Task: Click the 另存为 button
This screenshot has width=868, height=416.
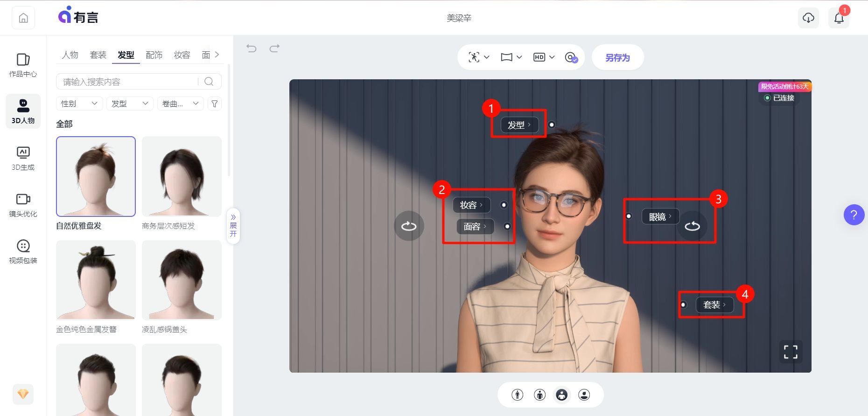Action: (617, 57)
